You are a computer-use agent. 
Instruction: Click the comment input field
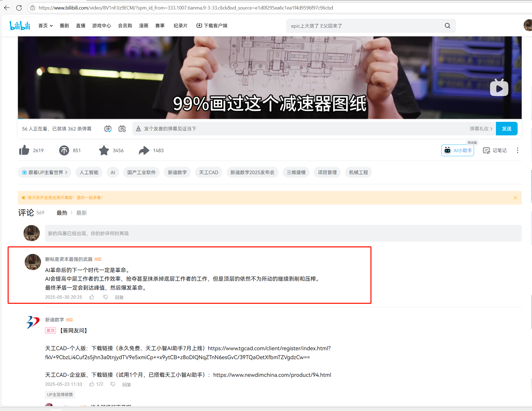click(x=283, y=233)
